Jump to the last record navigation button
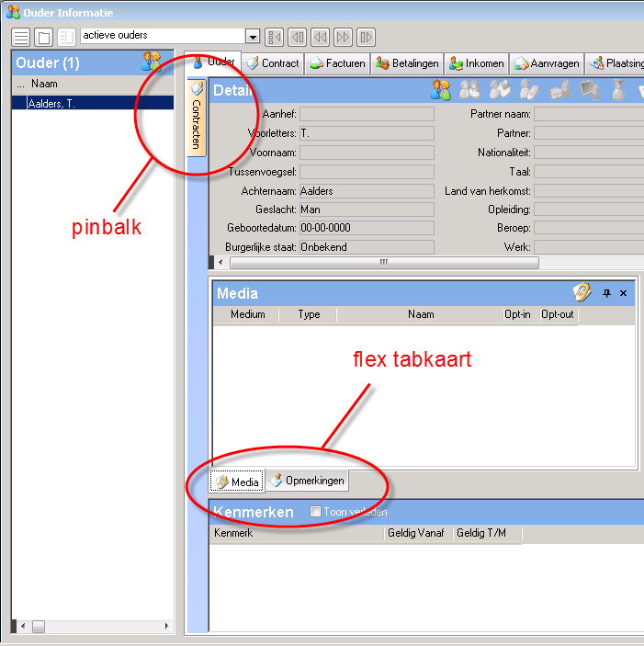 pos(366,37)
